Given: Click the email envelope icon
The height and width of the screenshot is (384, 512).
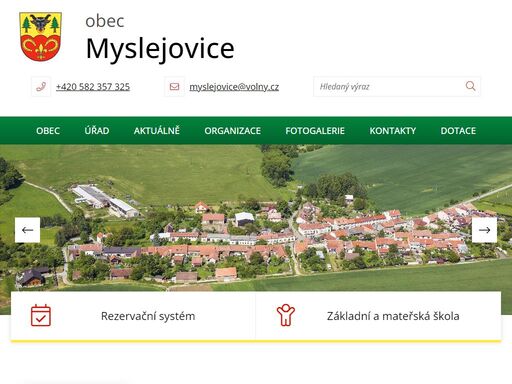Looking at the screenshot, I should click(x=174, y=87).
